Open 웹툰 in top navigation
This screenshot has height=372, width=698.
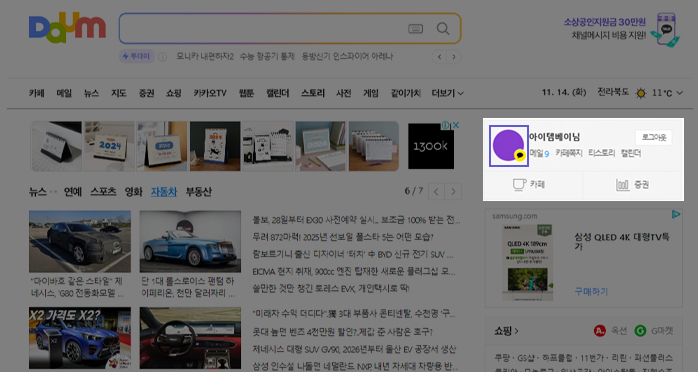coord(246,93)
